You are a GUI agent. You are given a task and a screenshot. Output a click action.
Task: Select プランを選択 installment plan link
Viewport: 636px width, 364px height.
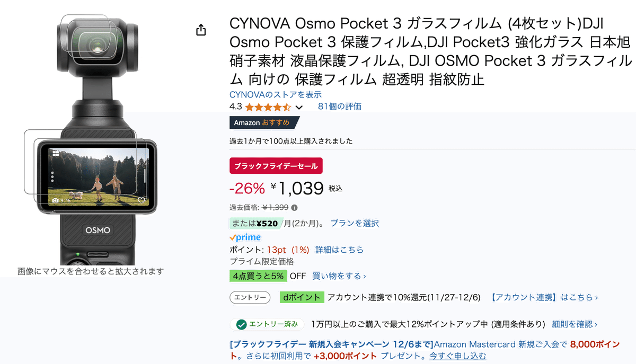[355, 223]
